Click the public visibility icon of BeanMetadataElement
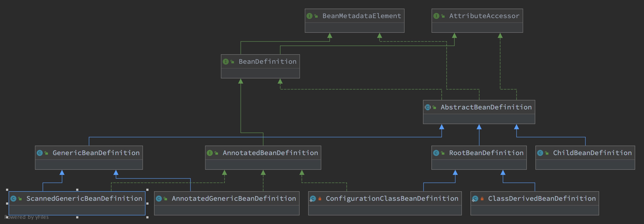The image size is (644, 224). [x=316, y=16]
